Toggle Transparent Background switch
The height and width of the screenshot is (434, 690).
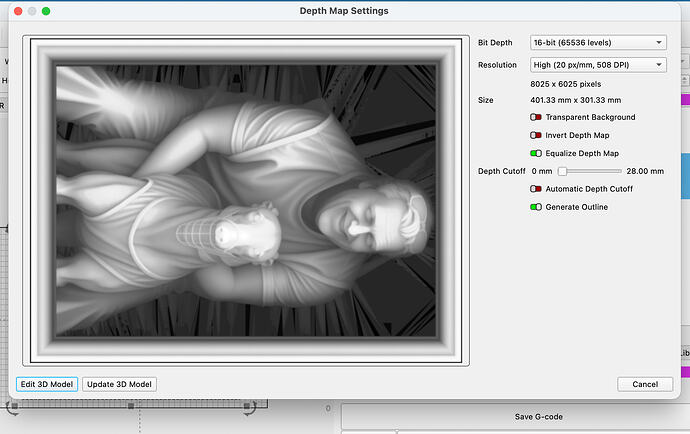click(536, 117)
